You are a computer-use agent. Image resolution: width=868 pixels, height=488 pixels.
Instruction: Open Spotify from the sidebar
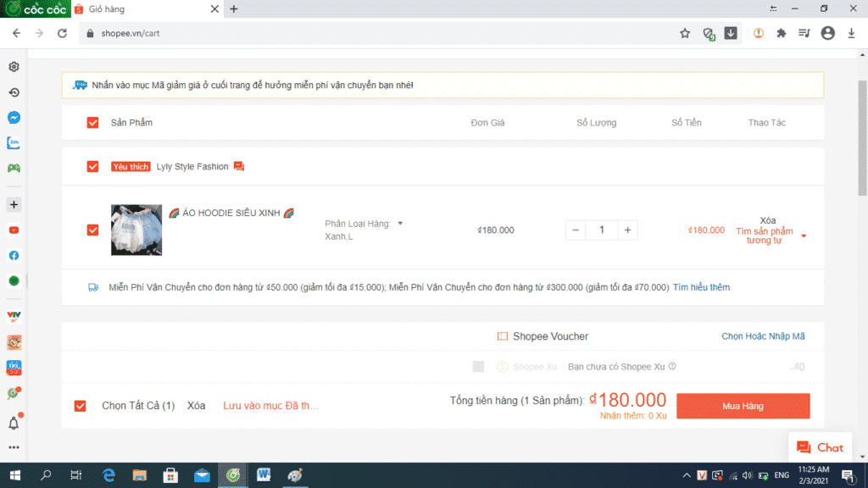tap(14, 281)
